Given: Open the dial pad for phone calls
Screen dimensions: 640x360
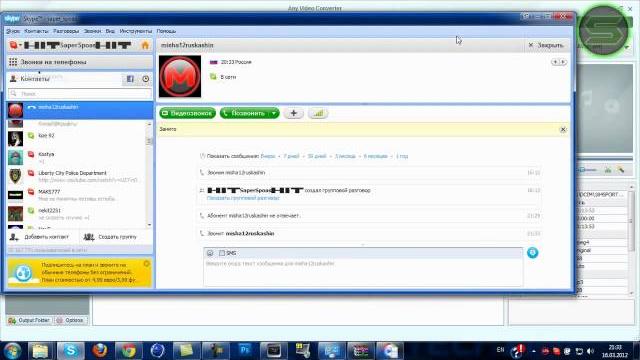Looking at the screenshot, I should click(80, 62).
